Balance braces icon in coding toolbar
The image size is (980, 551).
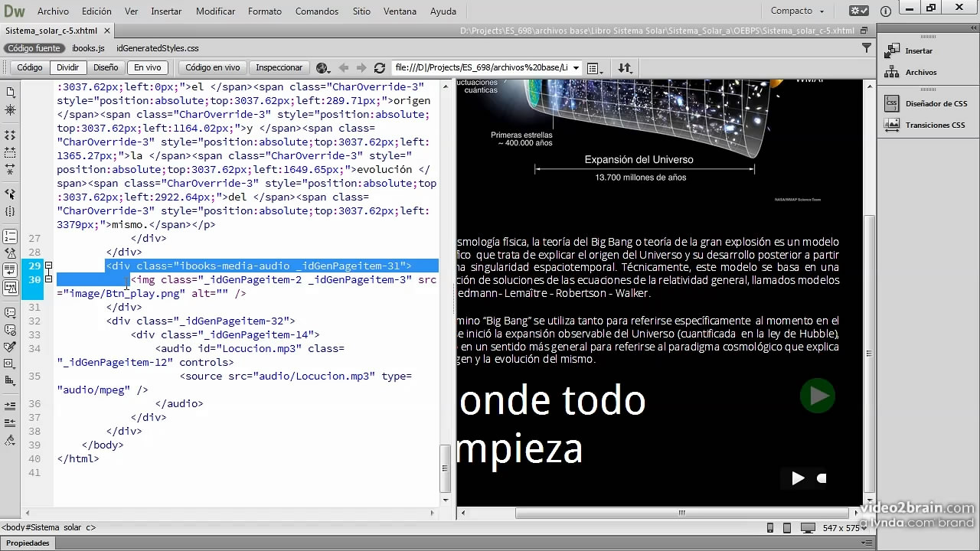tap(10, 211)
